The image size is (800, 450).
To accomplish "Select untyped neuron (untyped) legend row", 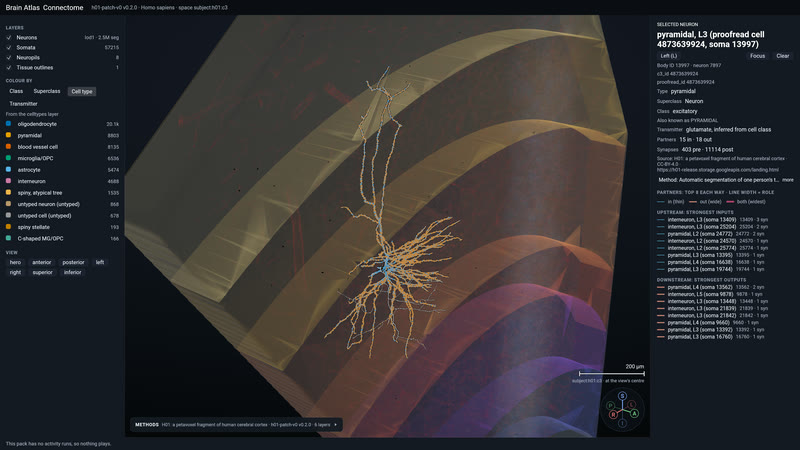I will click(62, 204).
